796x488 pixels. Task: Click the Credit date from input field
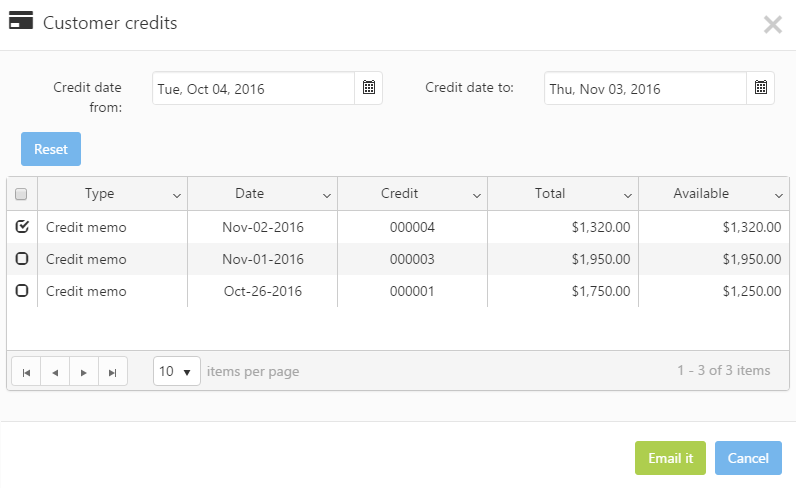click(x=254, y=89)
